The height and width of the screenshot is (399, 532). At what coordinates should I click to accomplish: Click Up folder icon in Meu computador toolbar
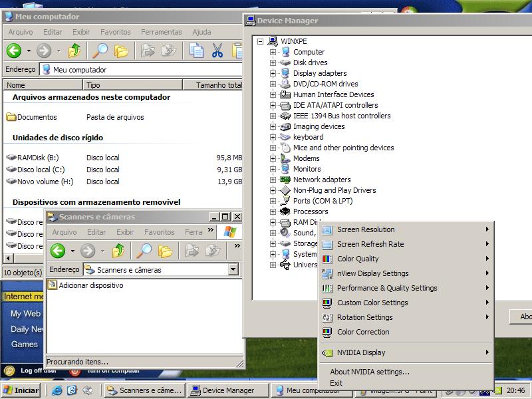click(74, 51)
